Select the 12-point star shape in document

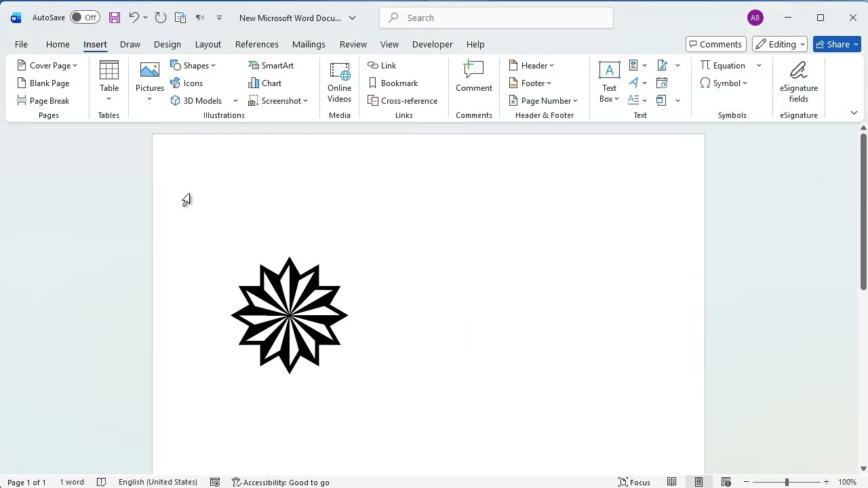pos(290,315)
